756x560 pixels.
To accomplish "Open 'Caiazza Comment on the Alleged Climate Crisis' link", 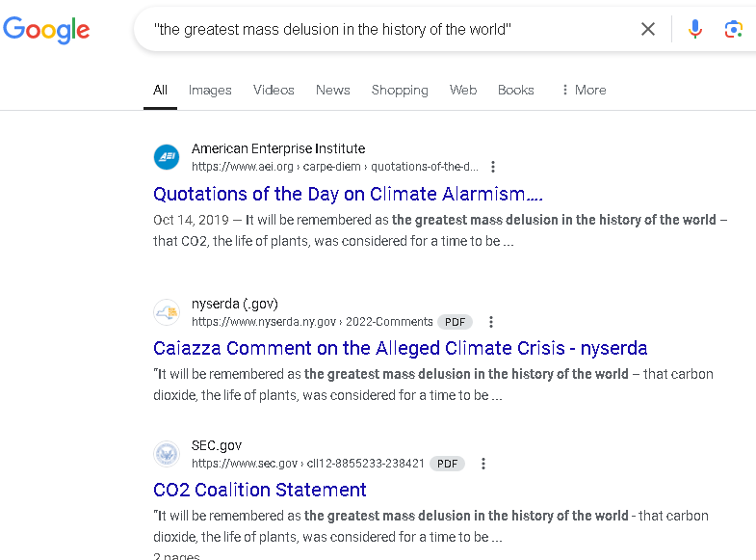I will 400,348.
